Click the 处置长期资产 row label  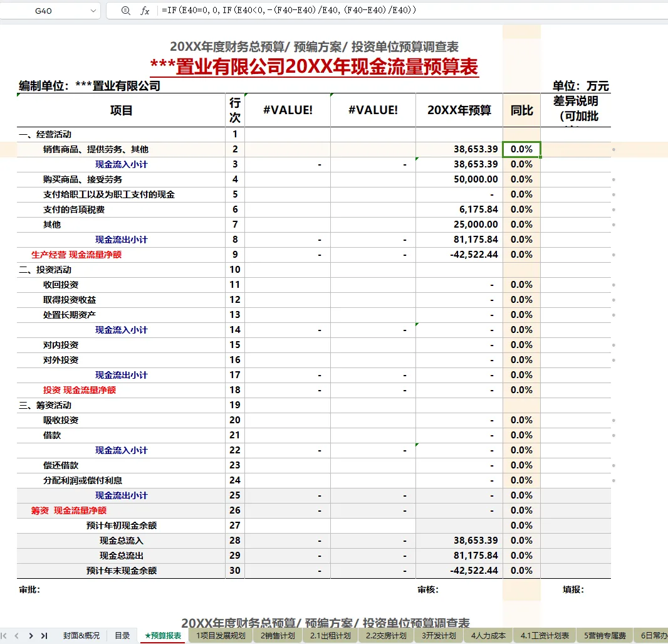[x=70, y=315]
